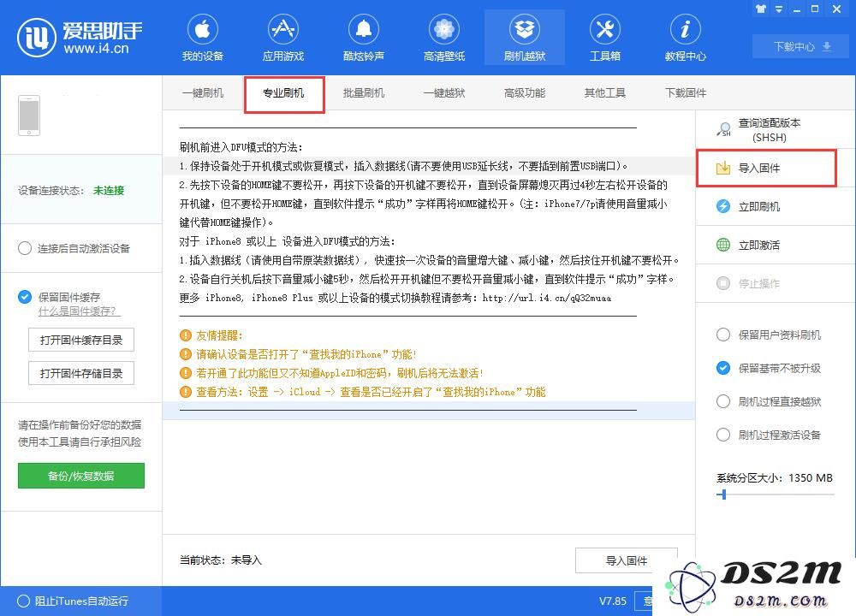The image size is (856, 616).
Task: Click 查询适配版本 (SHSH) option
Action: click(x=770, y=130)
